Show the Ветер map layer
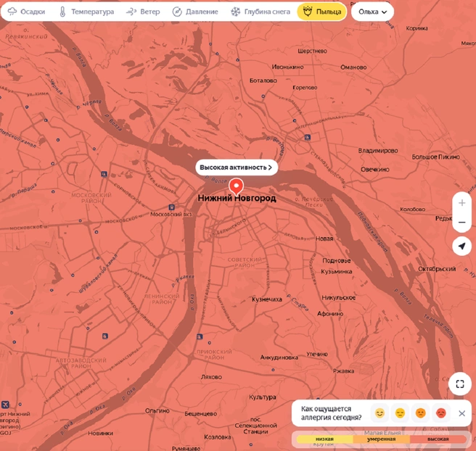 click(143, 12)
